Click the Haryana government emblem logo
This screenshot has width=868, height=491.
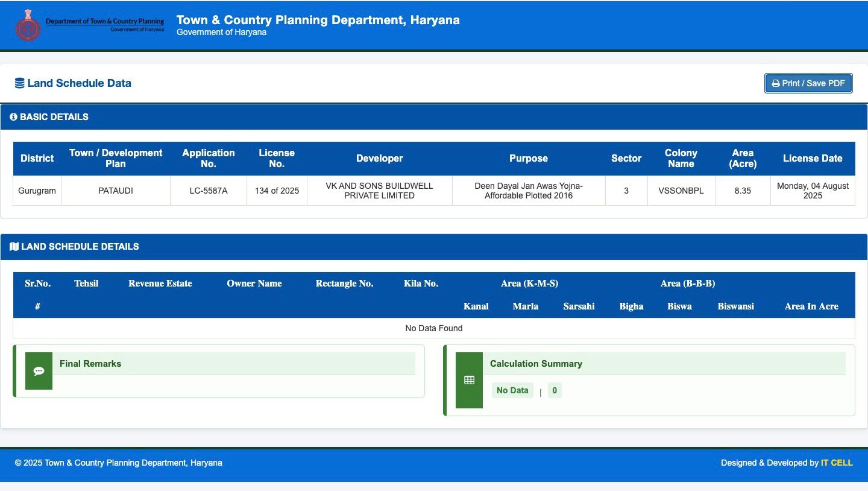coord(28,25)
